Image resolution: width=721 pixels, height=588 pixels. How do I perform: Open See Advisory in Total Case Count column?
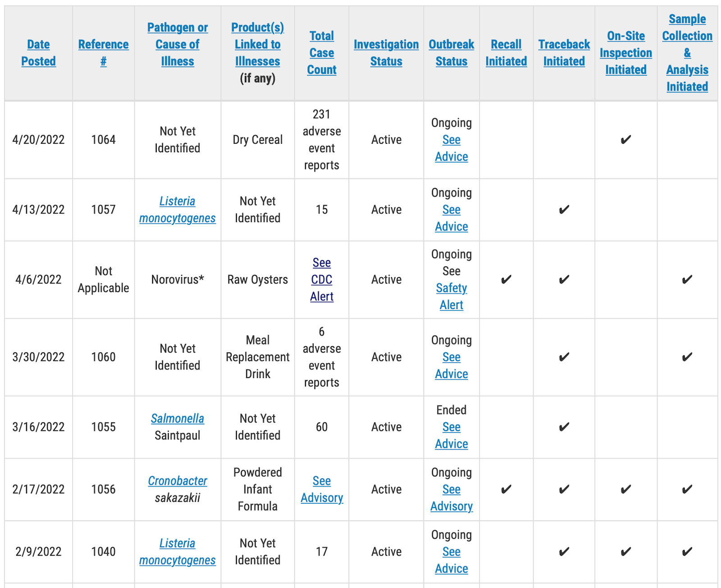tap(322, 489)
